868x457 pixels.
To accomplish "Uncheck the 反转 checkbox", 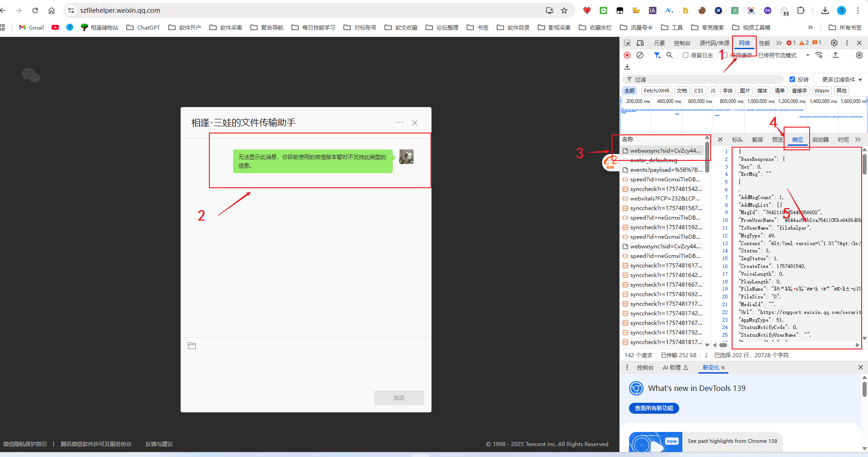I will click(x=792, y=79).
